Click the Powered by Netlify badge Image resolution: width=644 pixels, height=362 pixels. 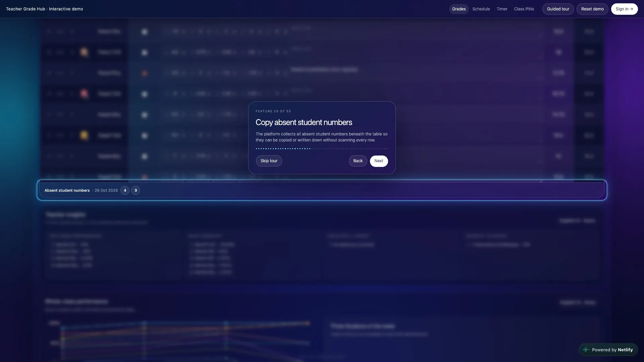pyautogui.click(x=608, y=350)
